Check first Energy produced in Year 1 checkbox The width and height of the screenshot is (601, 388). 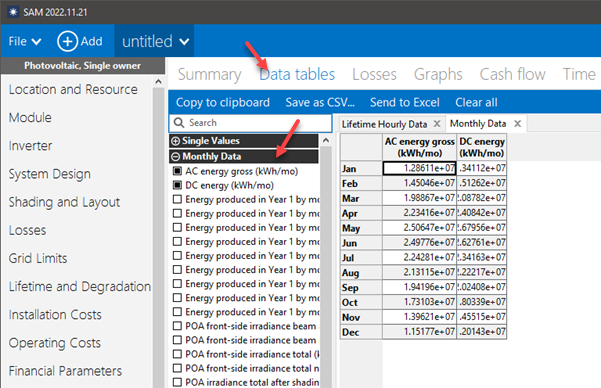pos(177,199)
